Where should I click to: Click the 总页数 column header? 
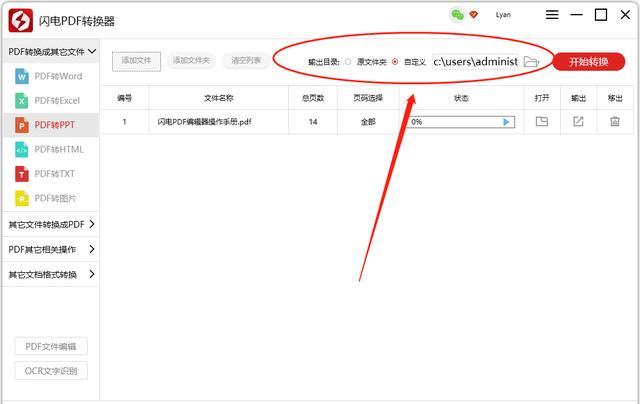point(313,98)
